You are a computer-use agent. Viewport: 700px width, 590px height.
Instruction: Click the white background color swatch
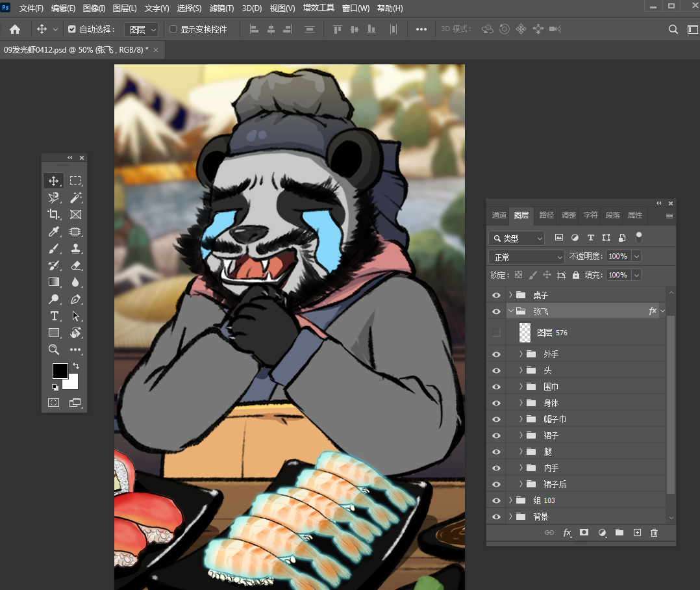click(72, 383)
